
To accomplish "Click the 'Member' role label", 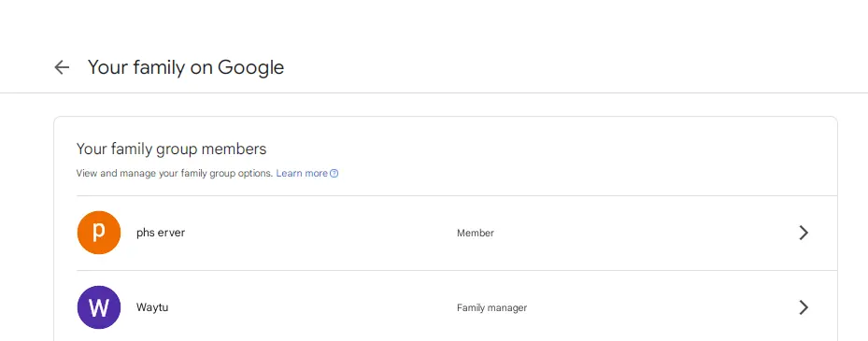I will 475,233.
